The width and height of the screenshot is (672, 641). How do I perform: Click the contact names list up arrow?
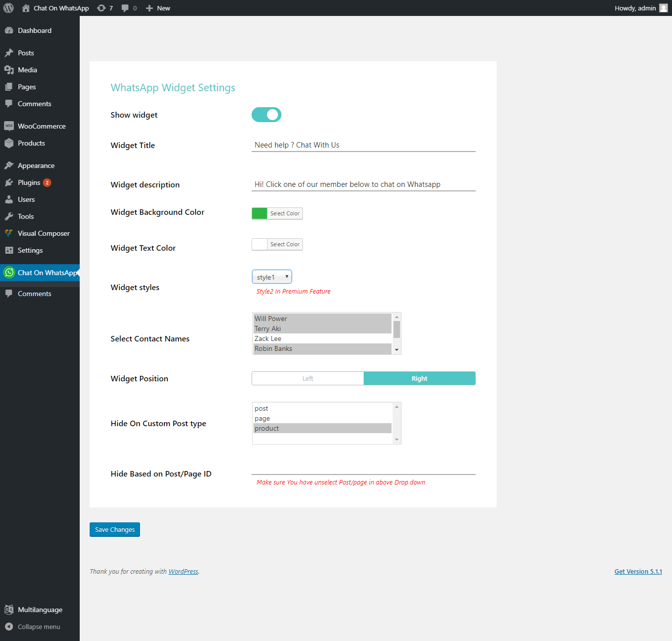tap(397, 317)
